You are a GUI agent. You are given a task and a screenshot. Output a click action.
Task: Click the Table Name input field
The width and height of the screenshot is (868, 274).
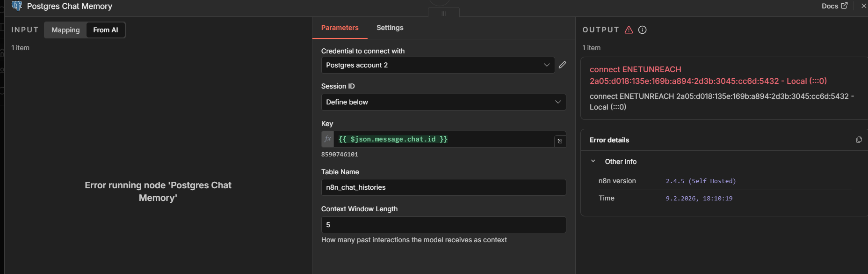(443, 187)
